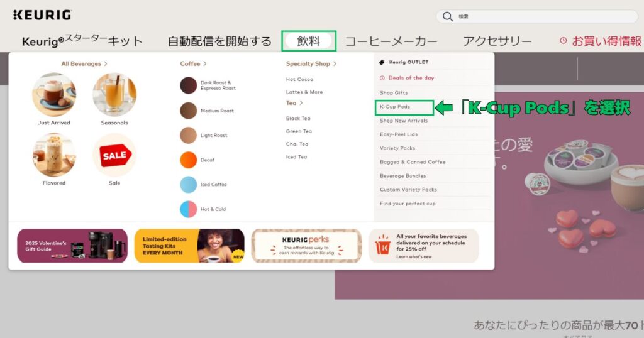
Task: Open the Coffee category heading
Action: pos(190,63)
